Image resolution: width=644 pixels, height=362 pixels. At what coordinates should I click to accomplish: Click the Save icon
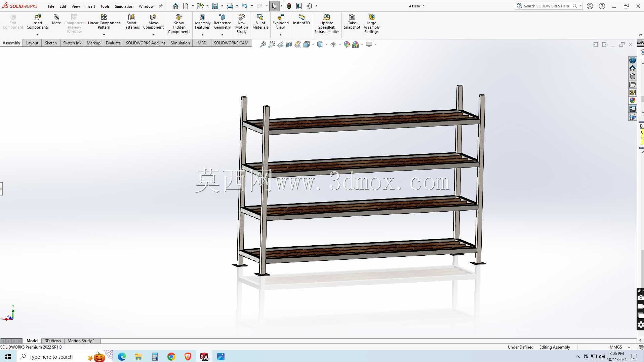tap(215, 6)
